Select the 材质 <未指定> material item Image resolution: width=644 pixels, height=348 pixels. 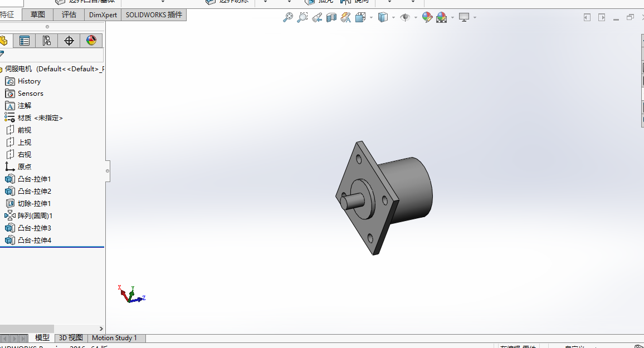point(40,118)
